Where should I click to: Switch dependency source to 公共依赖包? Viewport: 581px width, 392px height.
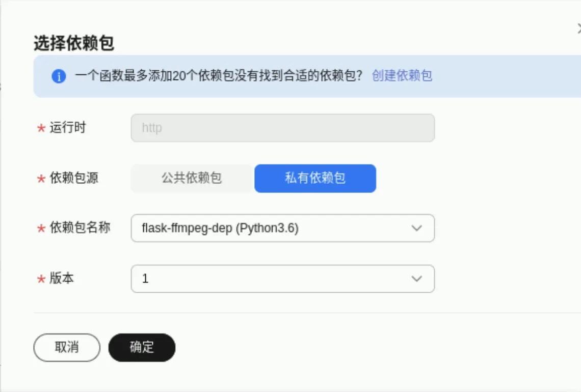pos(192,178)
